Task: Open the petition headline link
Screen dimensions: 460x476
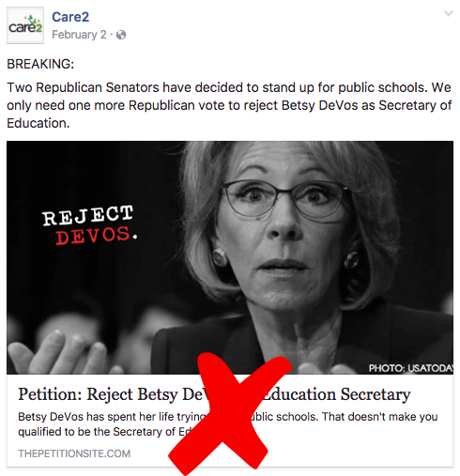Action: coord(214,394)
